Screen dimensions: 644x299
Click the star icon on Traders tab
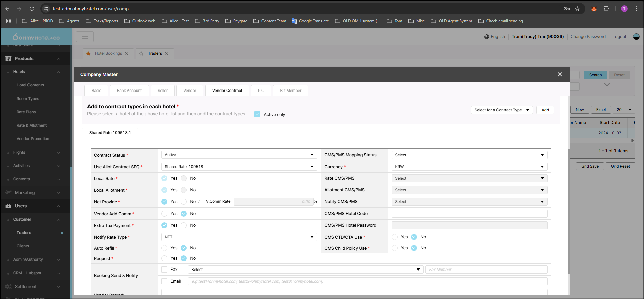tap(141, 54)
